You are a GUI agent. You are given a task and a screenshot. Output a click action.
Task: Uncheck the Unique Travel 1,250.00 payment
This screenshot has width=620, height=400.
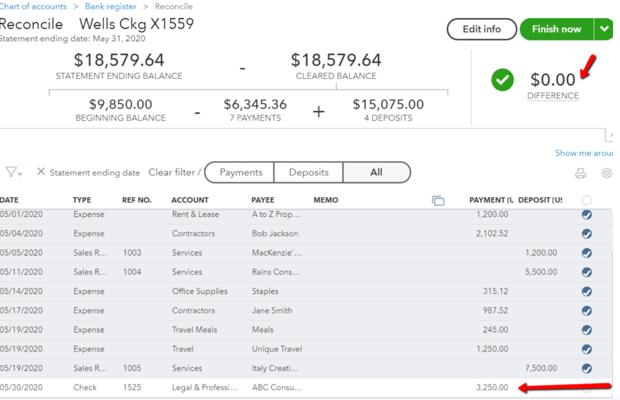coord(587,349)
